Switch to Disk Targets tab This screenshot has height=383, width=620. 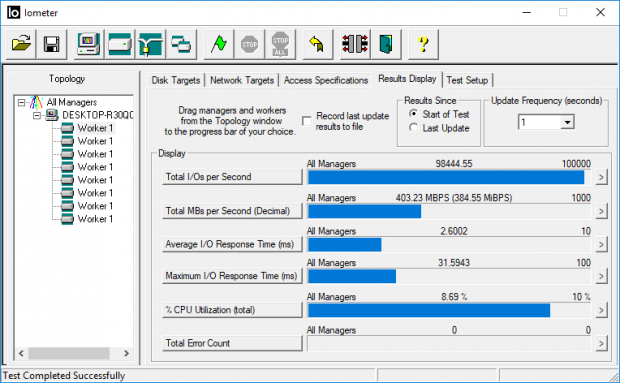pos(176,80)
